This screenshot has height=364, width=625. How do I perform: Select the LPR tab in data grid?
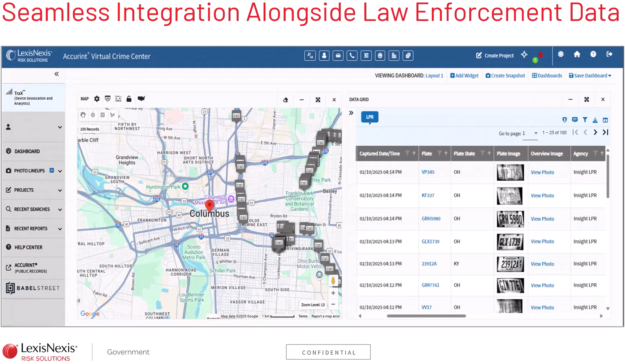point(370,117)
